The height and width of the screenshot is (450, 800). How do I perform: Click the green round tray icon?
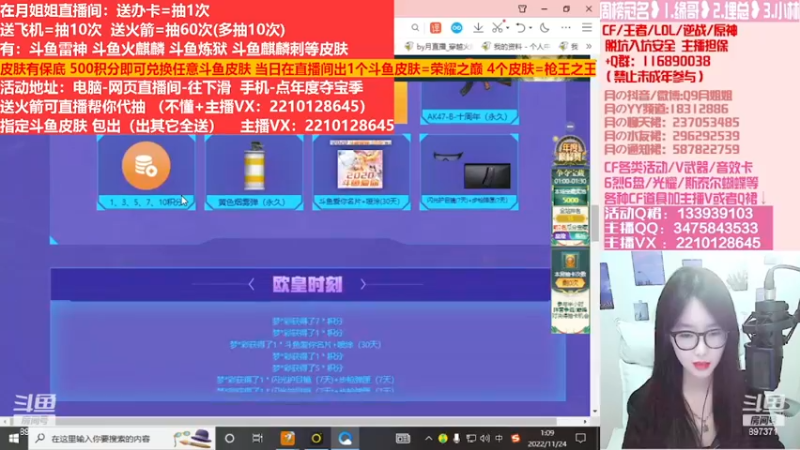tap(443, 438)
